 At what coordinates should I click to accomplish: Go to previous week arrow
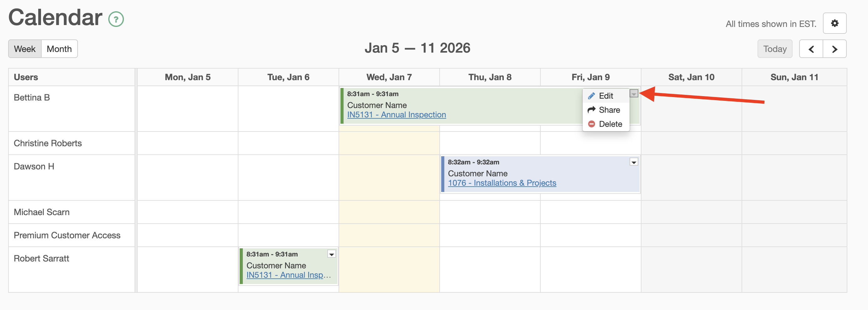(811, 49)
